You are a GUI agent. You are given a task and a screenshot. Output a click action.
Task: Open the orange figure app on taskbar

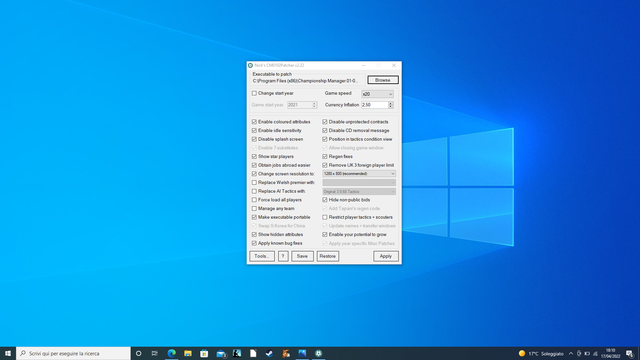[286, 353]
